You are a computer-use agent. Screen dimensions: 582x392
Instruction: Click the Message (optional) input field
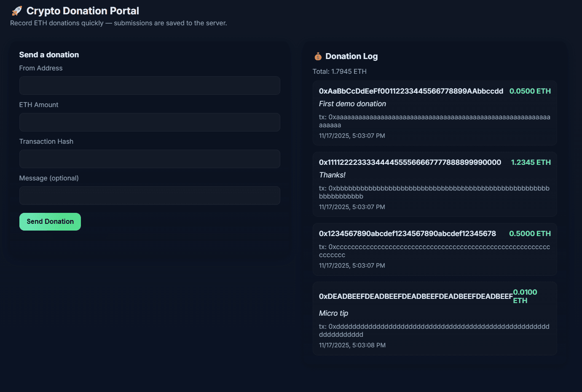149,196
